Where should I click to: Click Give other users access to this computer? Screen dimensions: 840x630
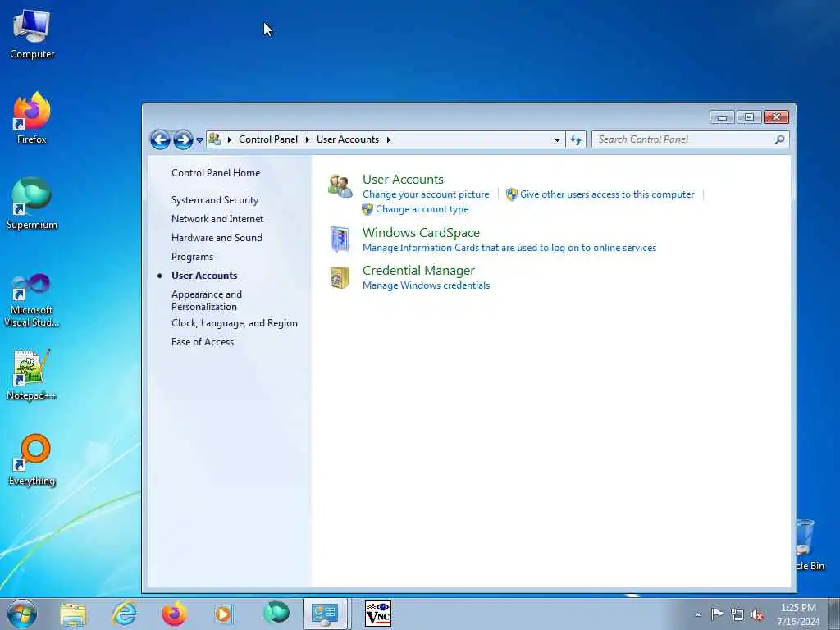607,194
